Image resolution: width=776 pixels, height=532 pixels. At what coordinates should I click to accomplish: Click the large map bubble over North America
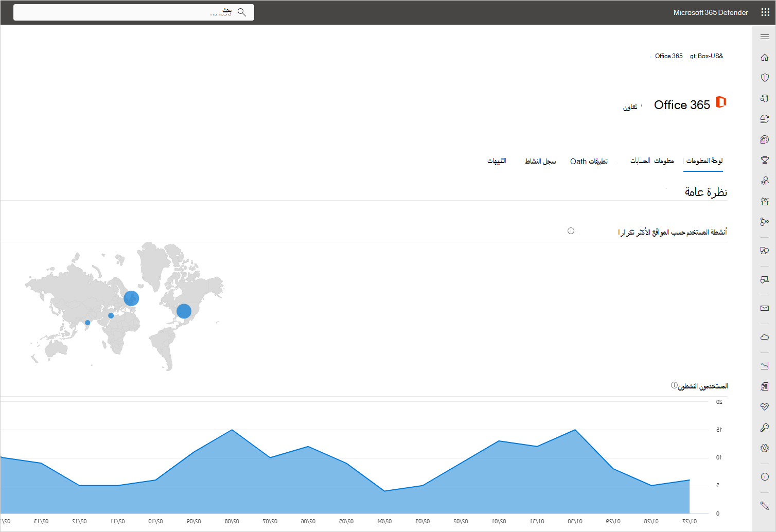[x=184, y=311]
